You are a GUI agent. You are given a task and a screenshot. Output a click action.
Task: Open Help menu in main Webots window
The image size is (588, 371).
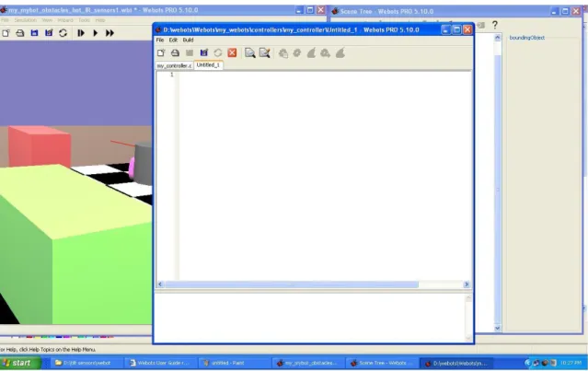[100, 20]
